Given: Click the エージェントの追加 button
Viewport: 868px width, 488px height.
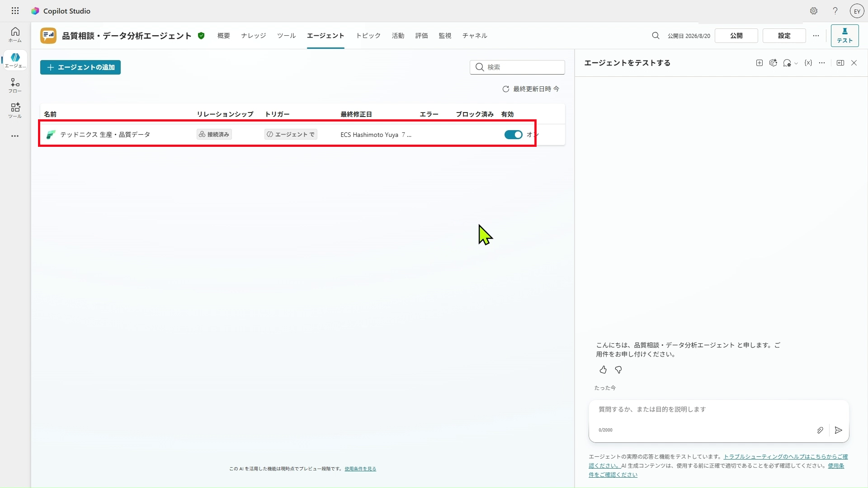Looking at the screenshot, I should [x=80, y=67].
